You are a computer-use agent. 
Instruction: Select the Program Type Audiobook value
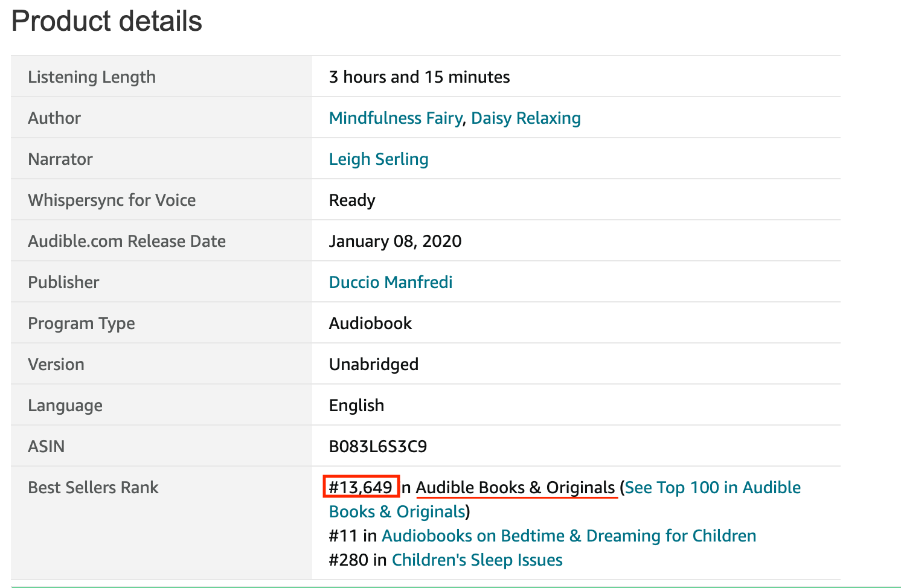click(370, 323)
